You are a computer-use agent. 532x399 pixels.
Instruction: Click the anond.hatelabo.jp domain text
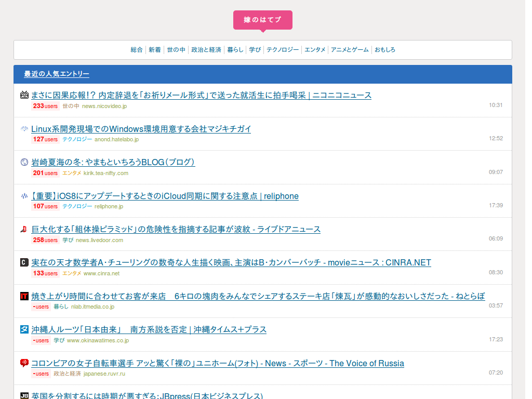click(117, 139)
